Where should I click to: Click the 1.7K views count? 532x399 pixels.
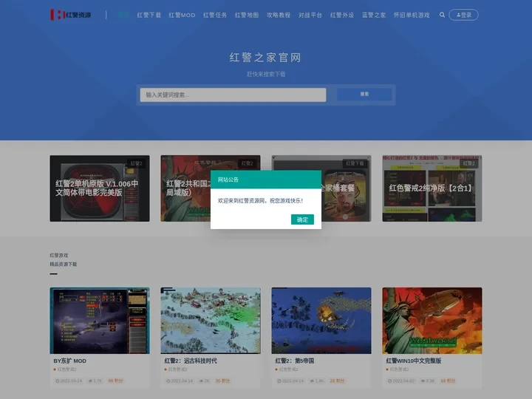(x=95, y=381)
